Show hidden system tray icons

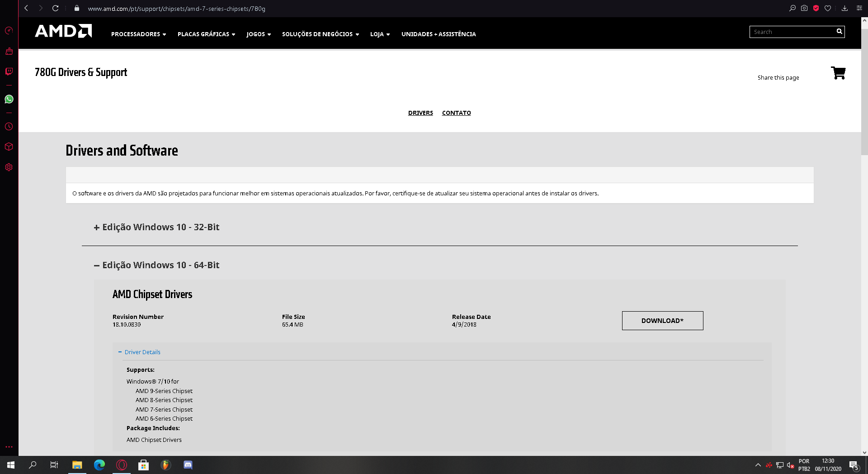(x=758, y=465)
